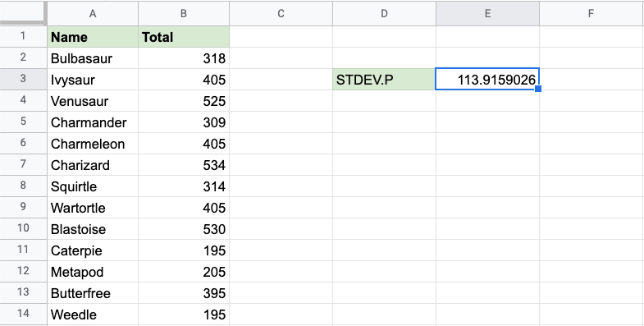
Task: Click the blue fill handle on selected cell
Action: pos(538,89)
